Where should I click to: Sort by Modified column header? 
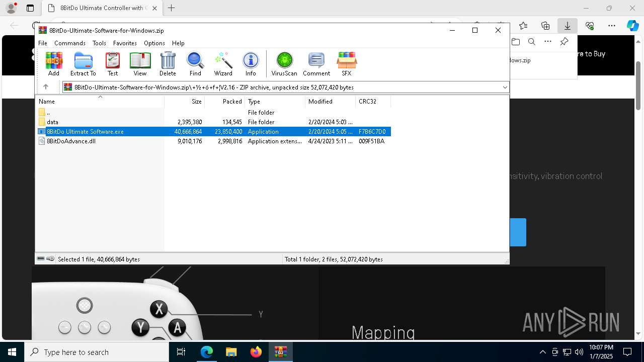[x=330, y=101]
